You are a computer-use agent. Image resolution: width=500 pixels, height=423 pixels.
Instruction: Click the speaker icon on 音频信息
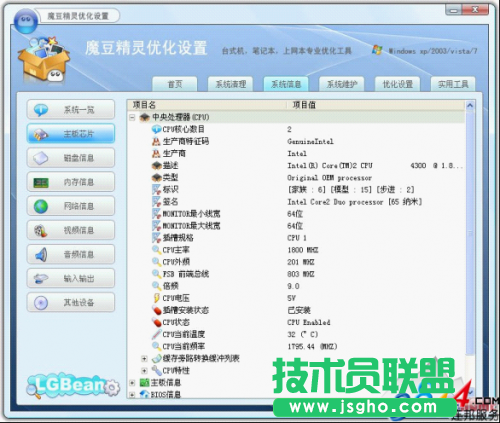tap(41, 255)
